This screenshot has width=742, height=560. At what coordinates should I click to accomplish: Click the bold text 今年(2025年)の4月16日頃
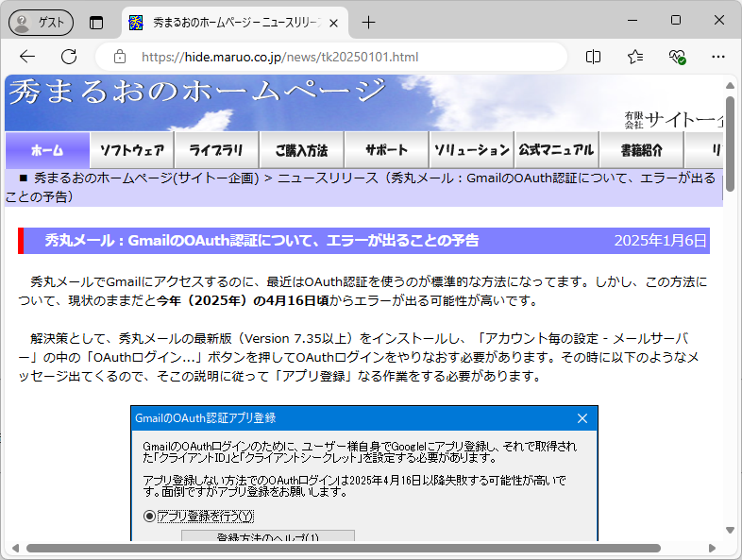pos(243,300)
